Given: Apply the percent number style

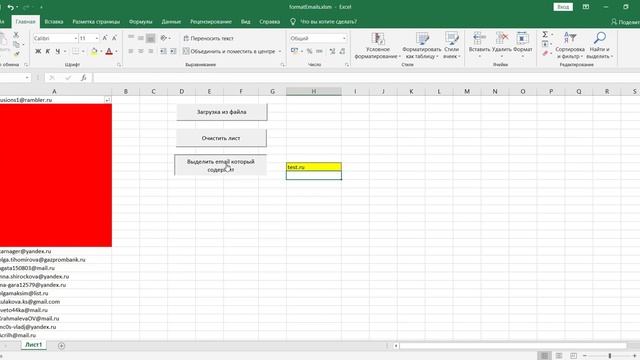Looking at the screenshot, I should coord(309,51).
